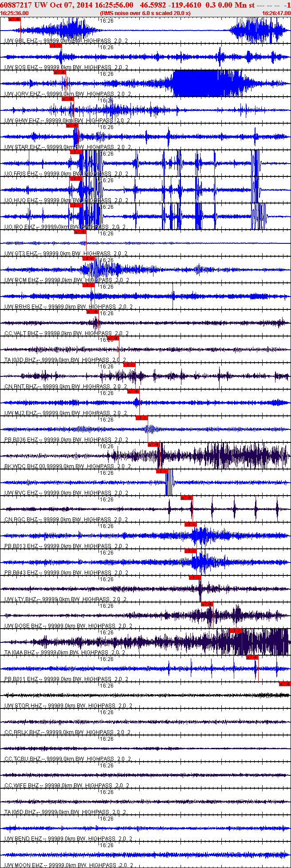The image size is (291, 868).
Task: Click the 'UW GBL EHZ' station label
Action: click(x=21, y=41)
